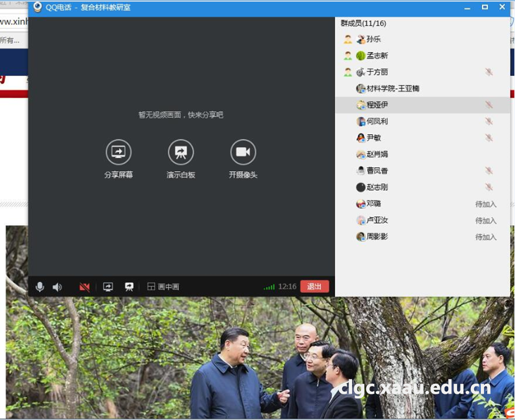Select member 材料学院-王亚楠 in the list

point(393,89)
